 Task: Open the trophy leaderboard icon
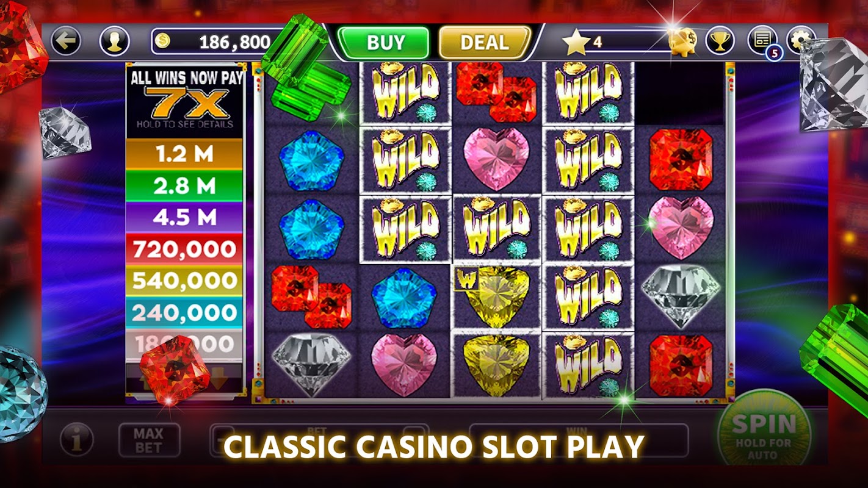(720, 41)
